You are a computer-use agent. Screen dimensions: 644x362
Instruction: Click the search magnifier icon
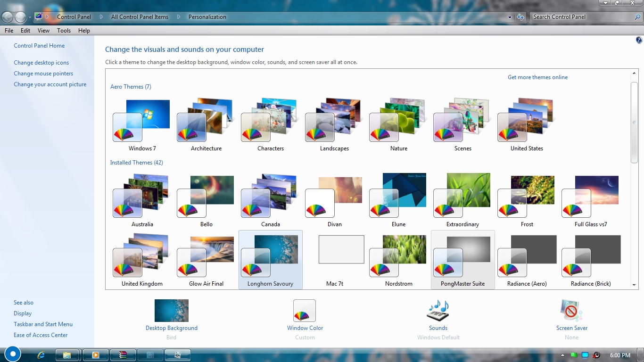[x=637, y=17]
